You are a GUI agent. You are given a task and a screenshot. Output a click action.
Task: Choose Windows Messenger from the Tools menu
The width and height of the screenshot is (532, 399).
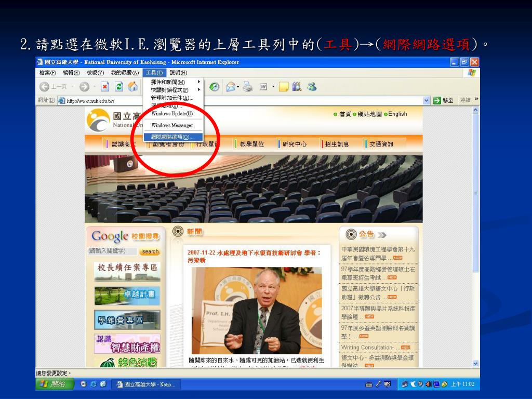[x=173, y=125]
